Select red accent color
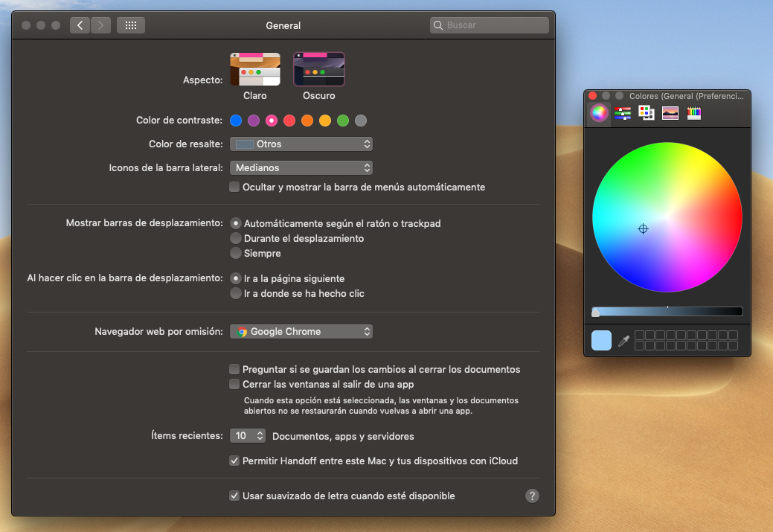 pos(289,121)
